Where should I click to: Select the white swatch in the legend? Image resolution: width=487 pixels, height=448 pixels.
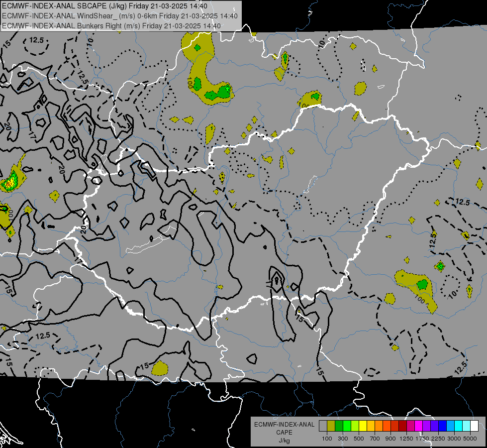(474, 426)
